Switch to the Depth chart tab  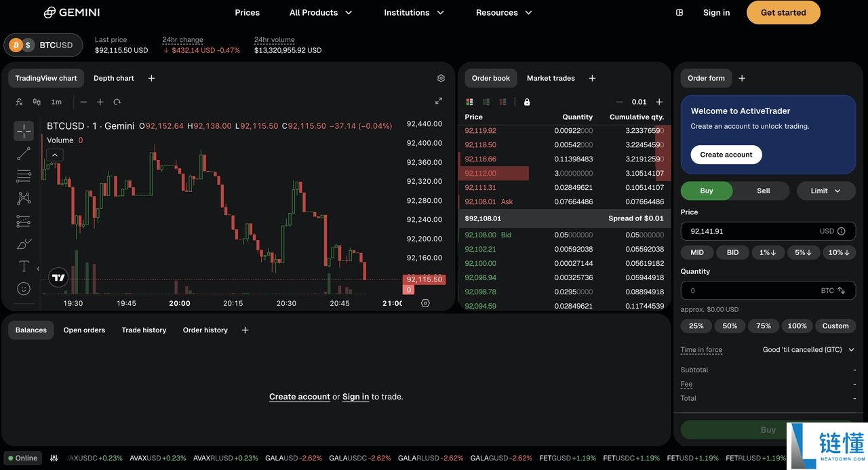click(x=114, y=78)
